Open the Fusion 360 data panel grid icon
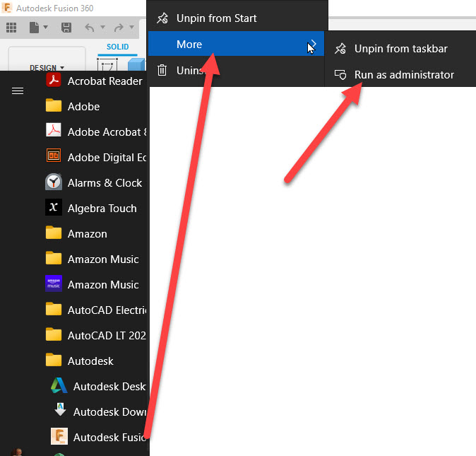476x456 pixels. 11,28
